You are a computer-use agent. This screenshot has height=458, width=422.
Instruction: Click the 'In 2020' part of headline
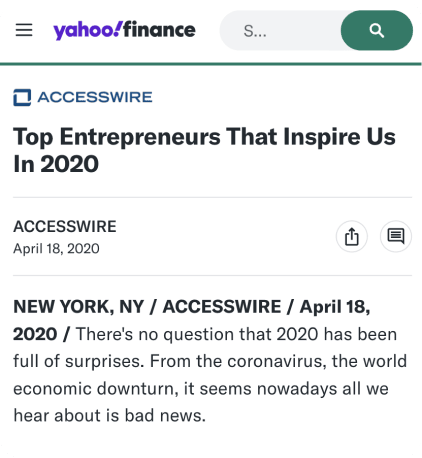pos(56,164)
